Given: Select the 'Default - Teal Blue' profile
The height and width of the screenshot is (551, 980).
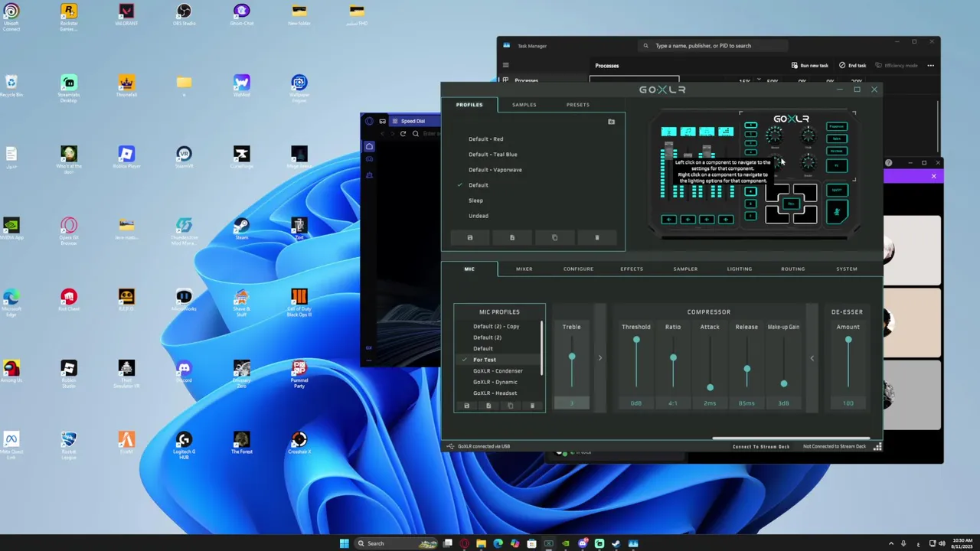Looking at the screenshot, I should 493,155.
